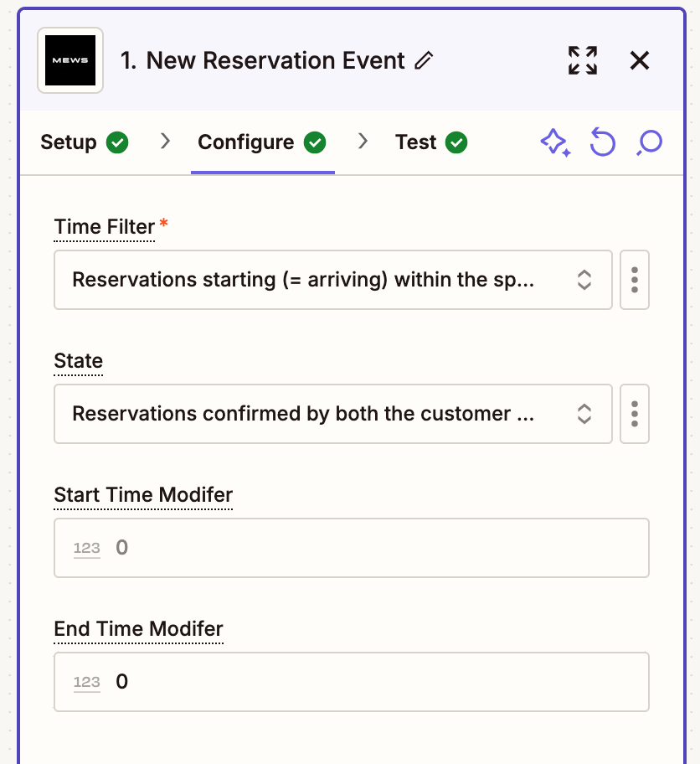Click the Mews app logo icon
Screen dimensions: 700x764
[70, 60]
